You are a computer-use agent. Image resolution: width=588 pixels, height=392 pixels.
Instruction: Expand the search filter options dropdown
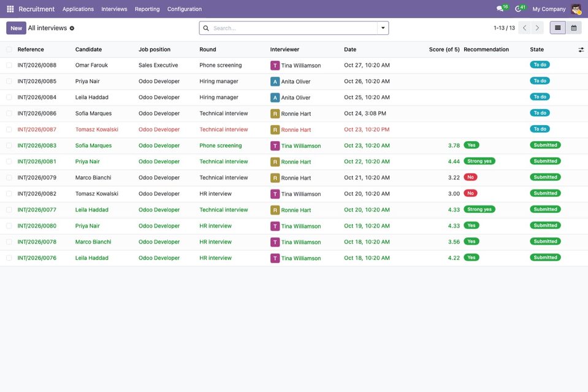click(383, 28)
